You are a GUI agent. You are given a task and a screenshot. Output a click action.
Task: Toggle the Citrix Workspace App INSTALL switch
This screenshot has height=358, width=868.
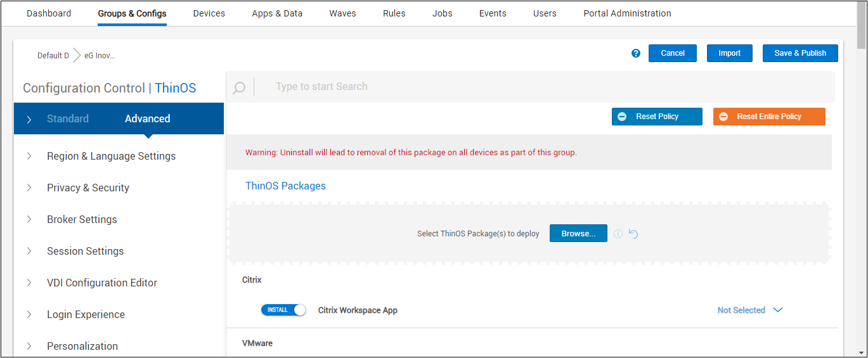(283, 310)
